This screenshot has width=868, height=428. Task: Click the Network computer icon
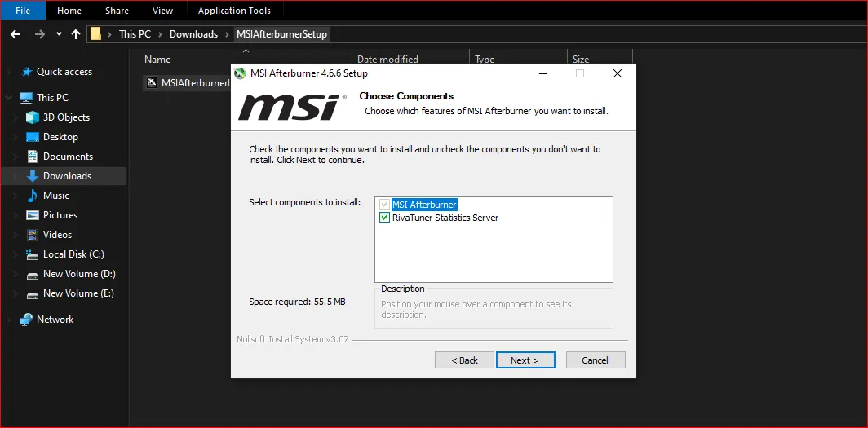[26, 320]
